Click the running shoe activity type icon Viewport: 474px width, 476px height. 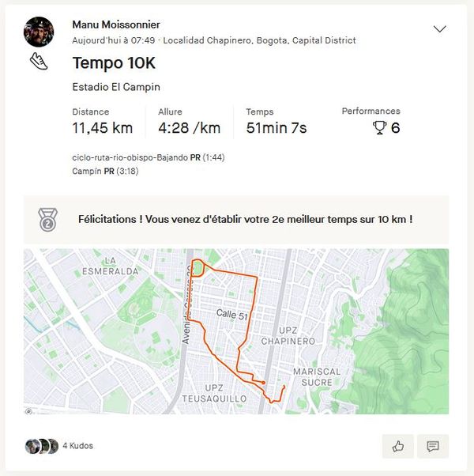pyautogui.click(x=39, y=61)
